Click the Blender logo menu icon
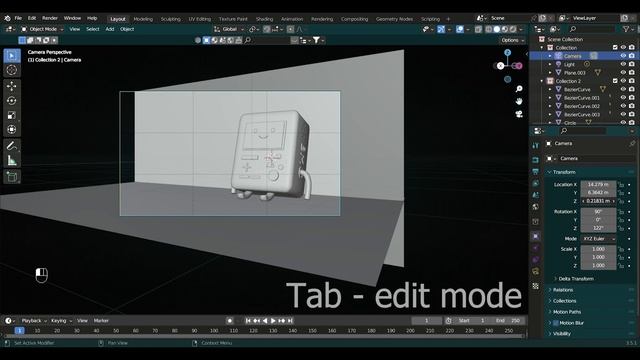 (7, 18)
